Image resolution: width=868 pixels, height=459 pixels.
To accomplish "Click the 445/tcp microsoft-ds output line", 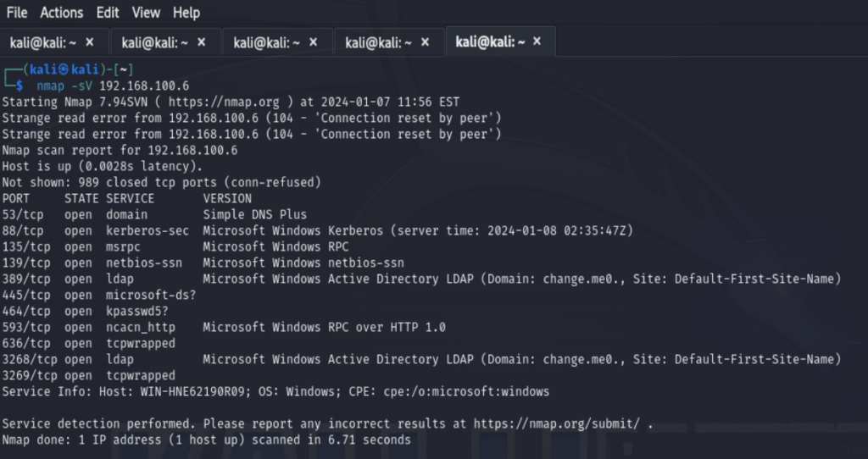I will point(99,295).
